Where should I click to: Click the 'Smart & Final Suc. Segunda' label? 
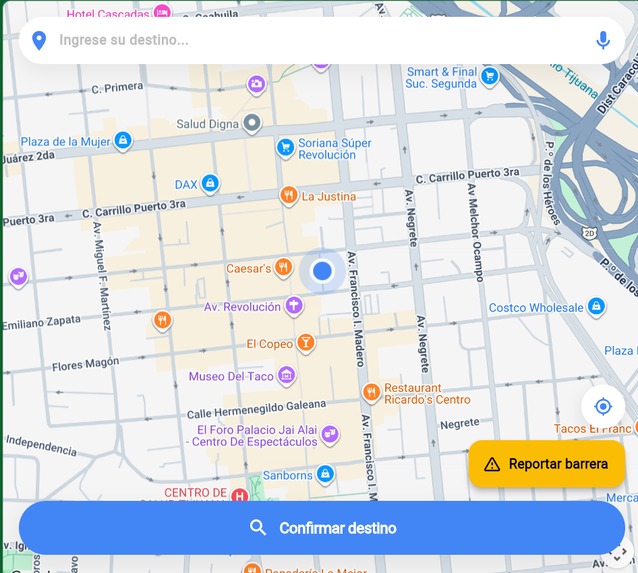tap(441, 78)
